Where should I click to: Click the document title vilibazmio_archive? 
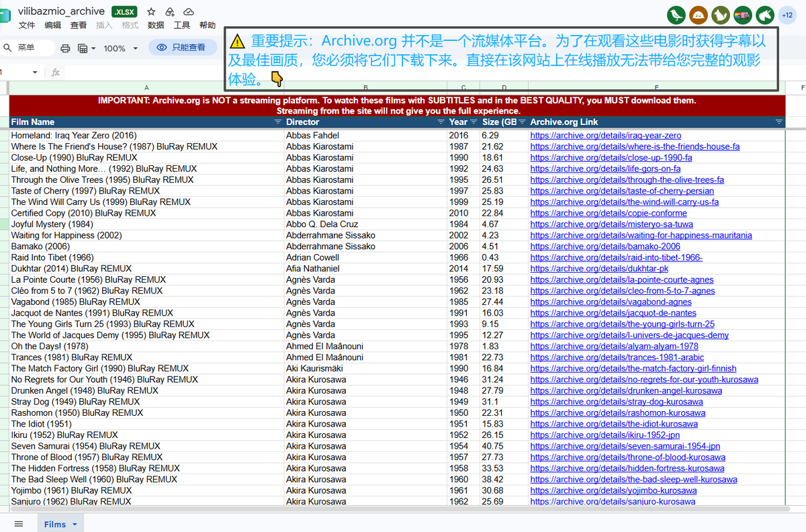coord(61,11)
